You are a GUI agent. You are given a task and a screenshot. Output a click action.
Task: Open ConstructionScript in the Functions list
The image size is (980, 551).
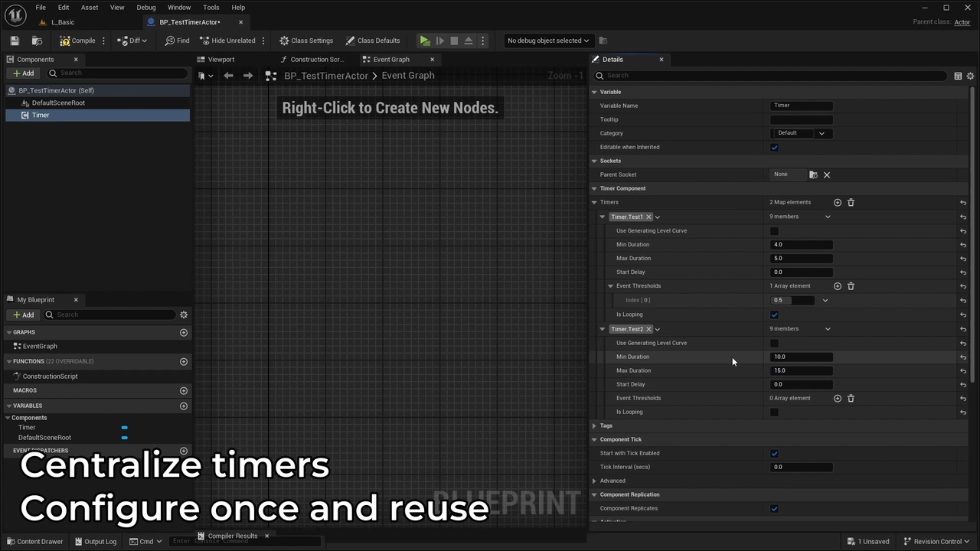point(50,377)
